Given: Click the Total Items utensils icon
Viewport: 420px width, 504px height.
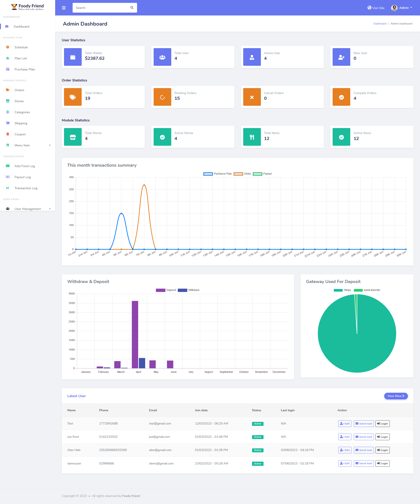Looking at the screenshot, I should click(x=252, y=137).
